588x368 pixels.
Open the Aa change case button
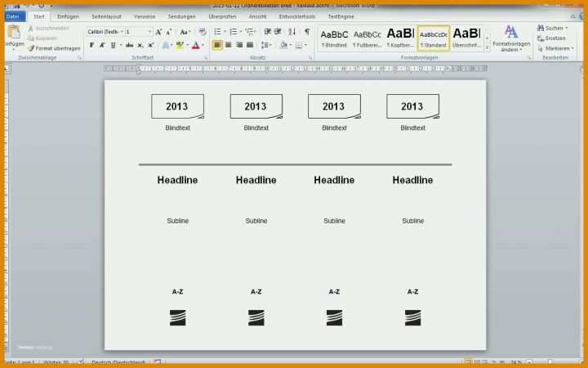[x=185, y=32]
